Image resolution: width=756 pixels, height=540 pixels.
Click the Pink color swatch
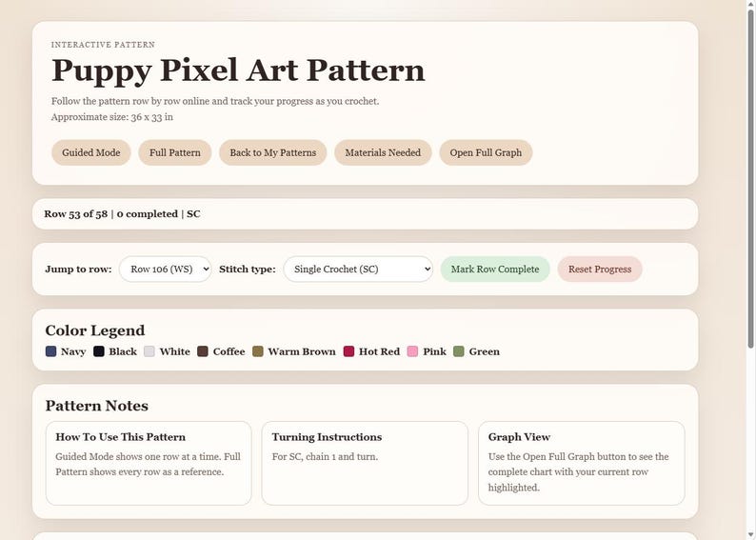coord(412,351)
